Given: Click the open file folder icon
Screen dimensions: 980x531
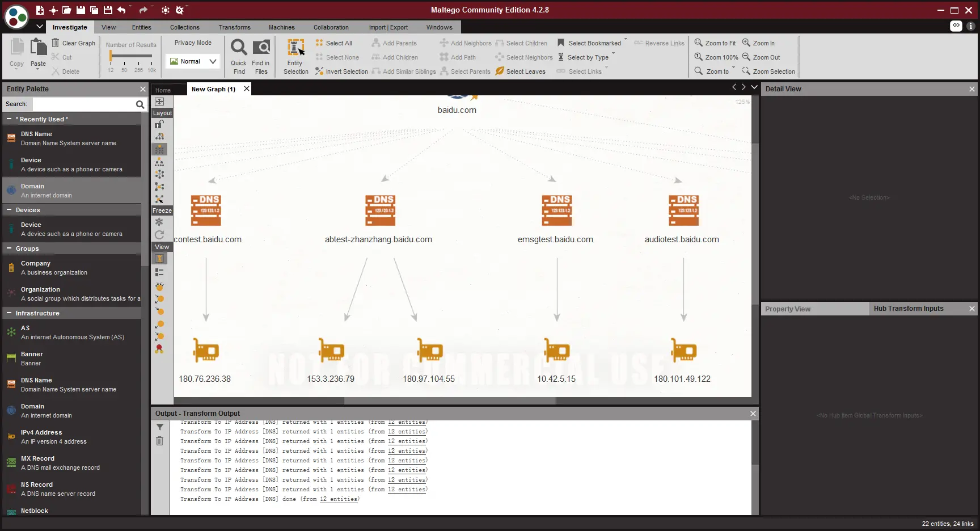Looking at the screenshot, I should [x=67, y=10].
